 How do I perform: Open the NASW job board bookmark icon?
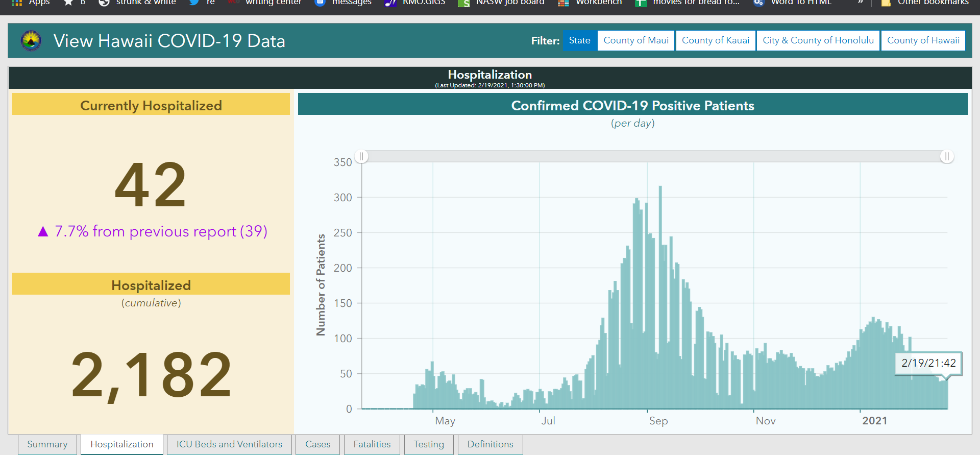tap(464, 3)
